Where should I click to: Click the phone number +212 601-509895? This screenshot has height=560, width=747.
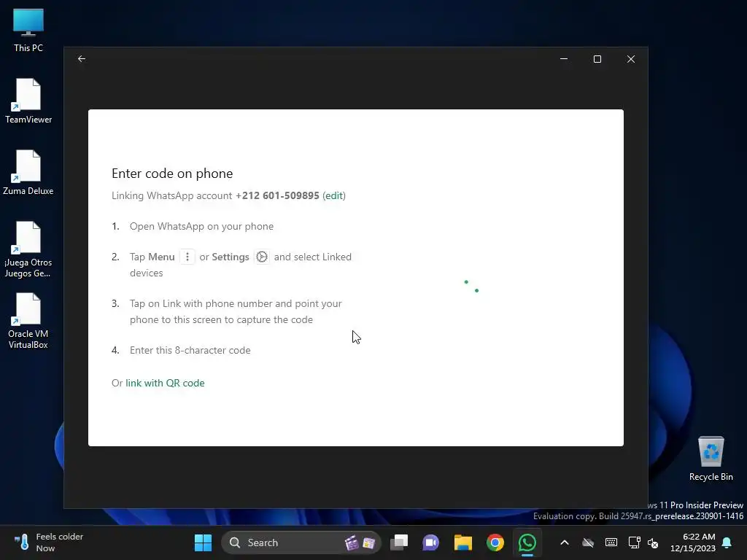tap(277, 195)
